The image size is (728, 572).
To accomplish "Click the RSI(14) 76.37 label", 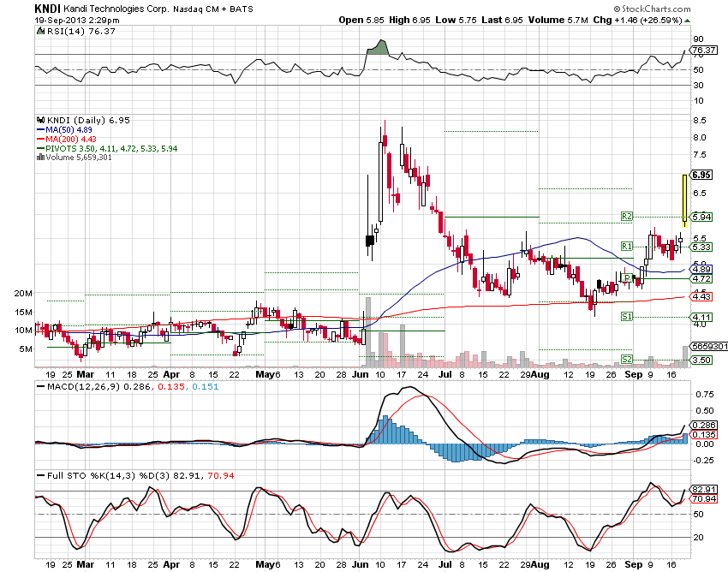I will (x=81, y=31).
